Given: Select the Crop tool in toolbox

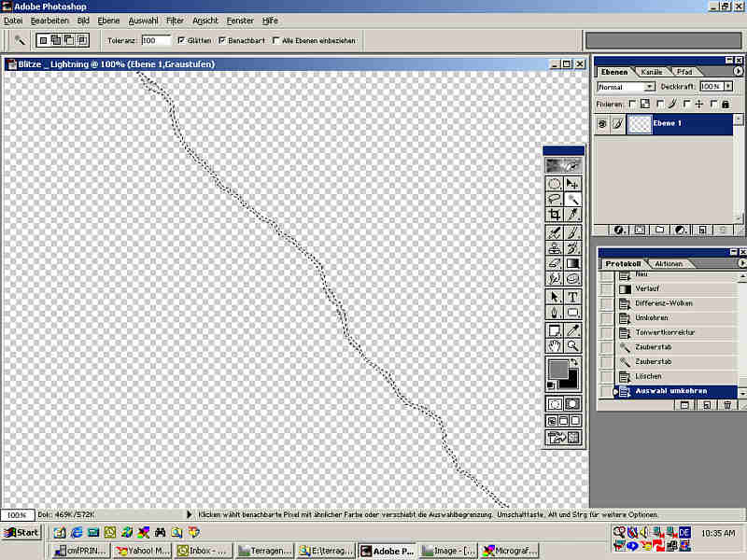Looking at the screenshot, I should point(555,215).
